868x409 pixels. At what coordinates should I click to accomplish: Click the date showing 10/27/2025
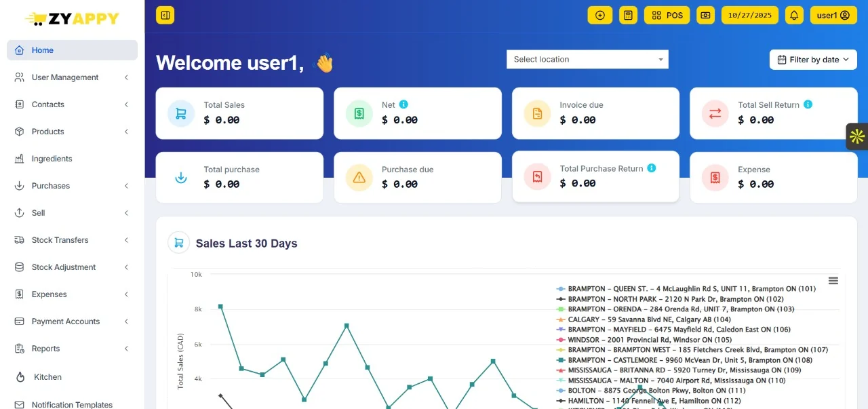coord(749,14)
